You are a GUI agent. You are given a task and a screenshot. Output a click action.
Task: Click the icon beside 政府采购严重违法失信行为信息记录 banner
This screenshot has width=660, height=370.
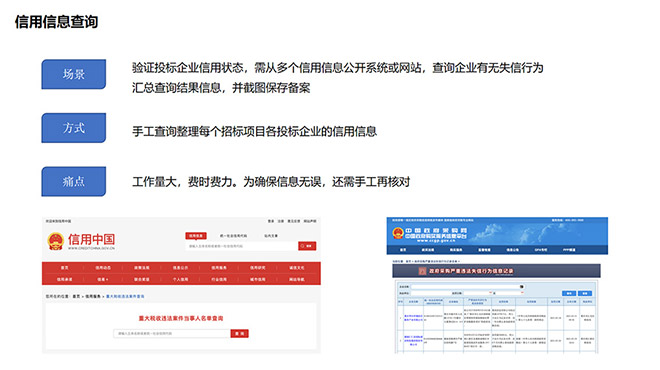[x=422, y=271]
